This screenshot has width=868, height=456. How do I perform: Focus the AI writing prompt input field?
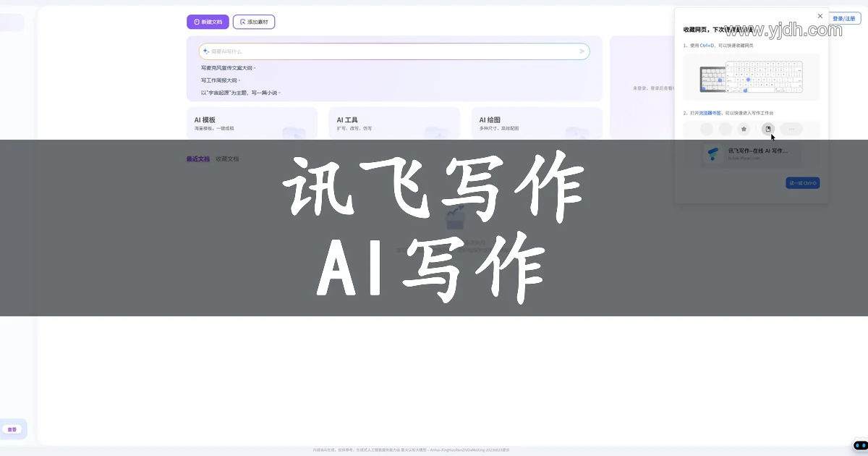tap(394, 51)
